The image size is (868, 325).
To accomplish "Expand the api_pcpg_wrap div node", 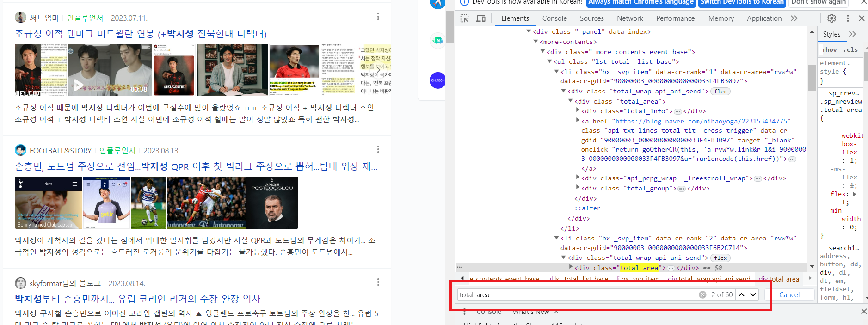I will (x=578, y=178).
